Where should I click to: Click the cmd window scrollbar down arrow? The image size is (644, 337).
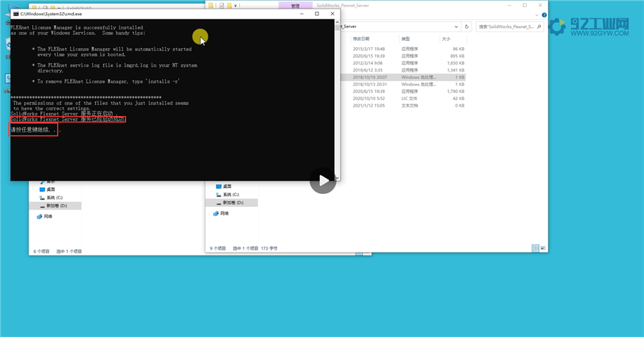point(337,177)
